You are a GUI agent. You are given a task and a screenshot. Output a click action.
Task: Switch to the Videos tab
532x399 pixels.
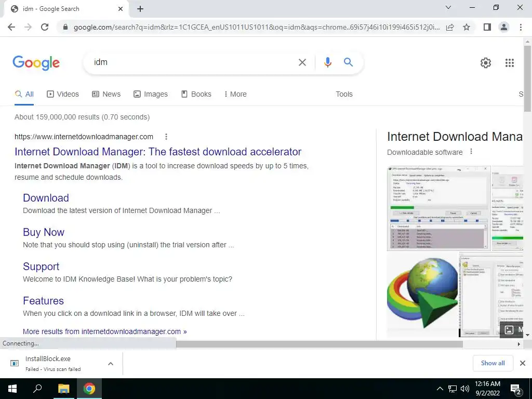click(x=63, y=95)
